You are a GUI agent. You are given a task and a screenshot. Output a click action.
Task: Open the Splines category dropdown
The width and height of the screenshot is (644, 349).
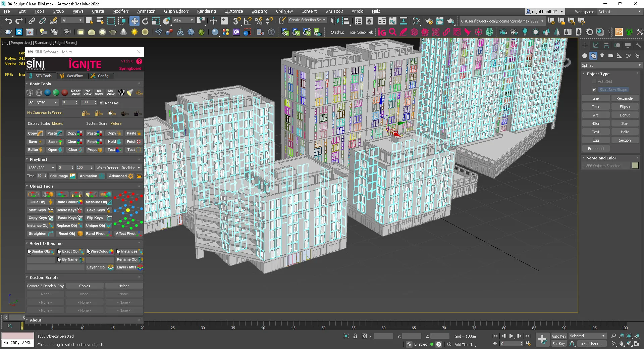click(611, 65)
